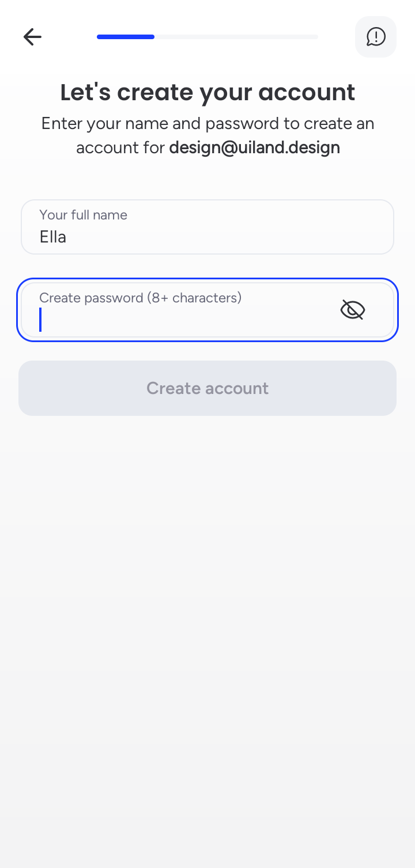
Task: Click the empty area below Create account
Action: (207, 634)
